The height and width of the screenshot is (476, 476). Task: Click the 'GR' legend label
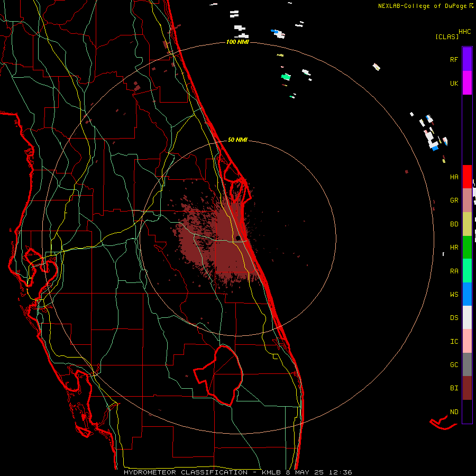click(454, 200)
